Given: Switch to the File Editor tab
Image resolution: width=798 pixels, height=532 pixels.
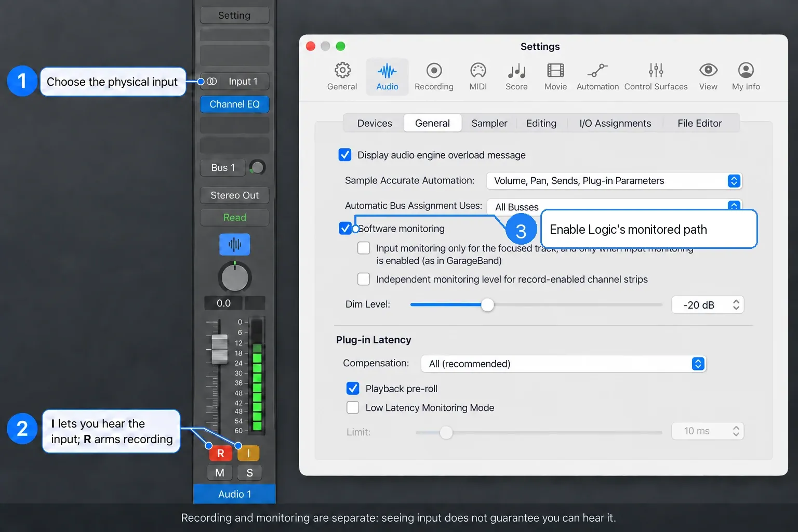Looking at the screenshot, I should tap(699, 123).
